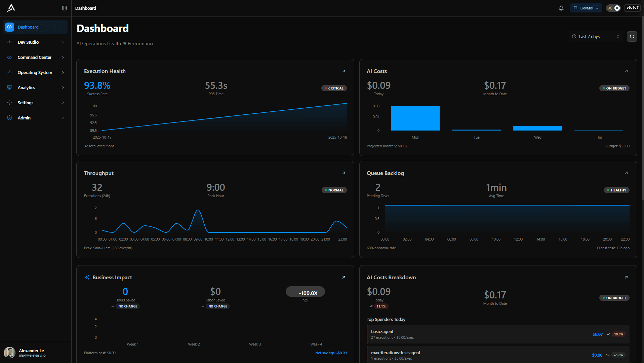Open the Elevasis workspace dropdown
644x363 pixels.
pos(586,8)
